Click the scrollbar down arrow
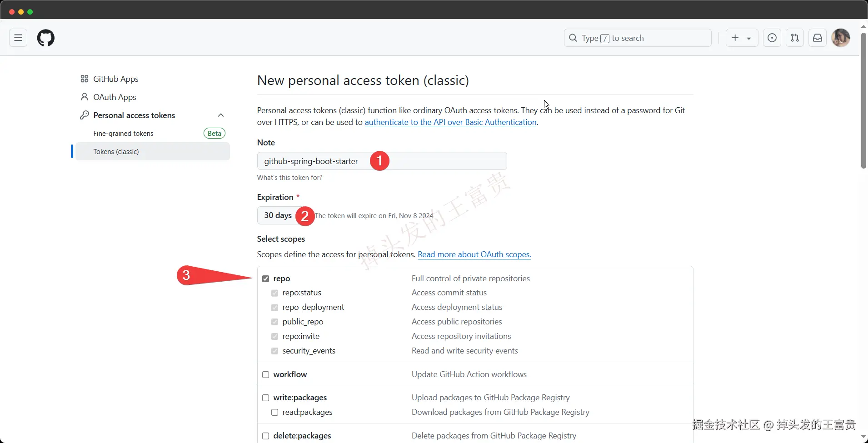The width and height of the screenshot is (868, 443). click(863, 437)
